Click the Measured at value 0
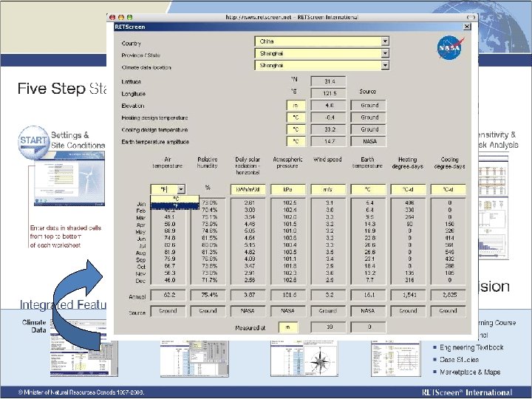 369,327
